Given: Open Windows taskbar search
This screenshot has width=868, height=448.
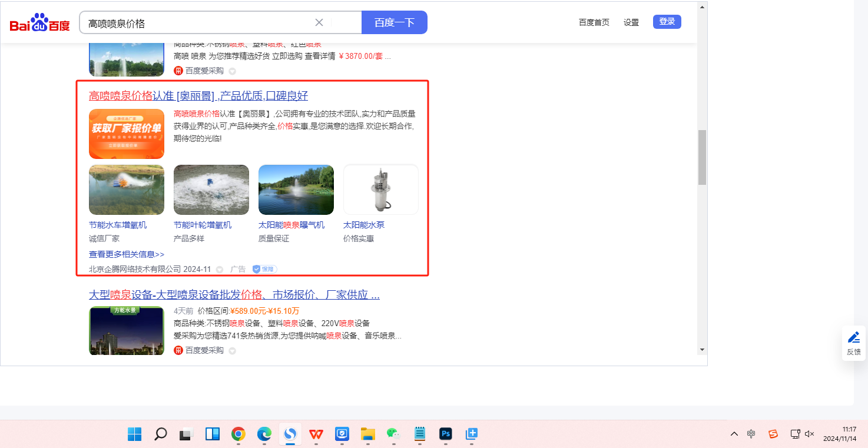Looking at the screenshot, I should [x=160, y=434].
